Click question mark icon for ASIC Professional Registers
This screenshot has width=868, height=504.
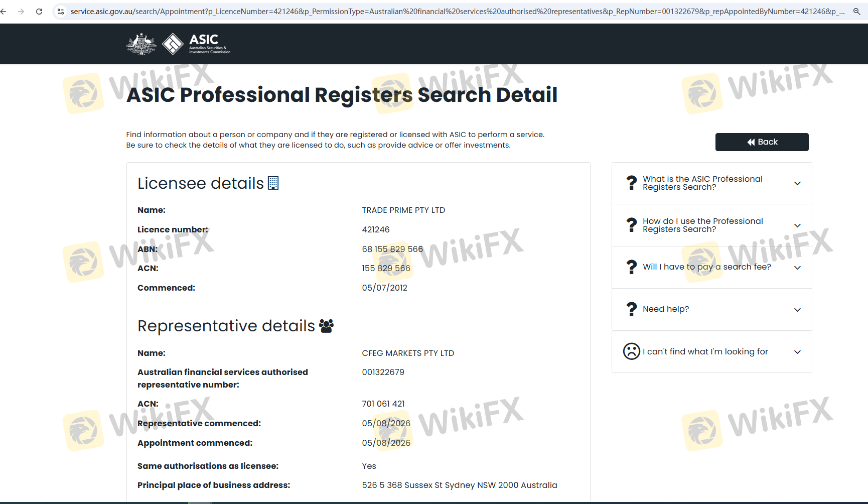click(632, 183)
